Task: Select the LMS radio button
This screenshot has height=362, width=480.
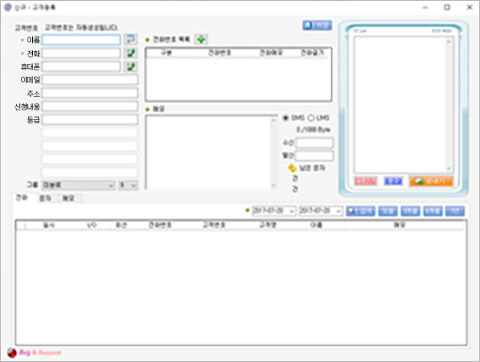Action: click(311, 118)
